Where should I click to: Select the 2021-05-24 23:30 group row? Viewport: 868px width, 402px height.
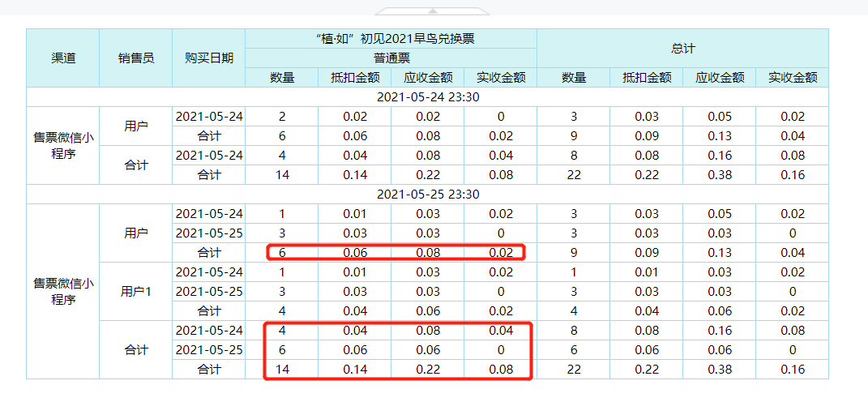[427, 97]
